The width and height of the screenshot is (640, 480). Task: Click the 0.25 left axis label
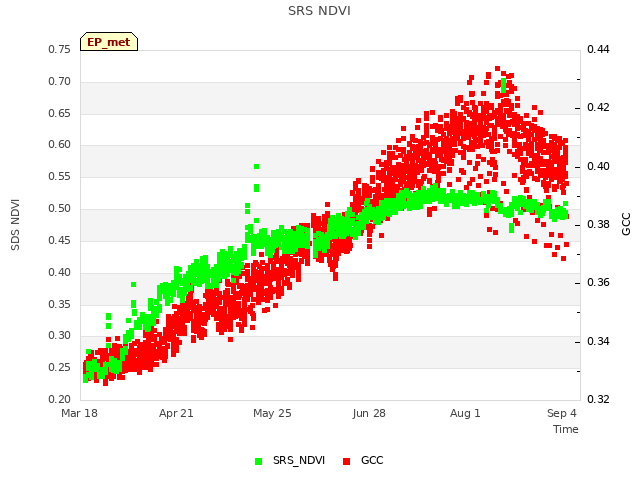tap(60, 367)
